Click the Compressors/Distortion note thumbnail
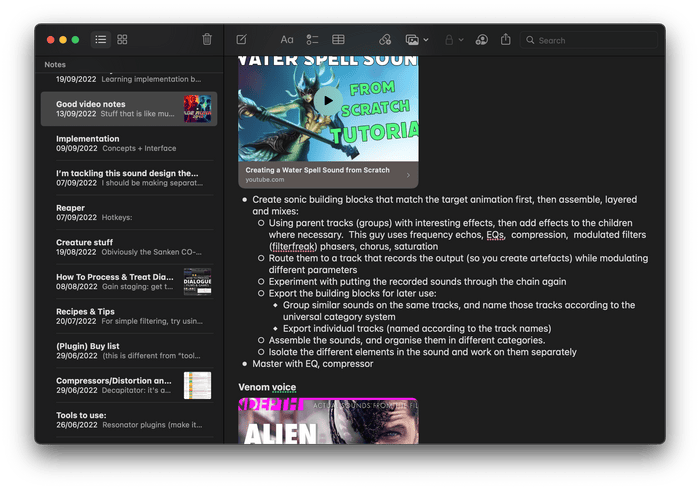This screenshot has width=700, height=490. click(x=197, y=385)
